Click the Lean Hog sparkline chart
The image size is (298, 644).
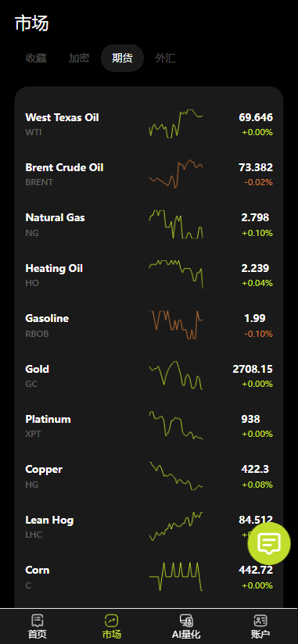coord(176,526)
